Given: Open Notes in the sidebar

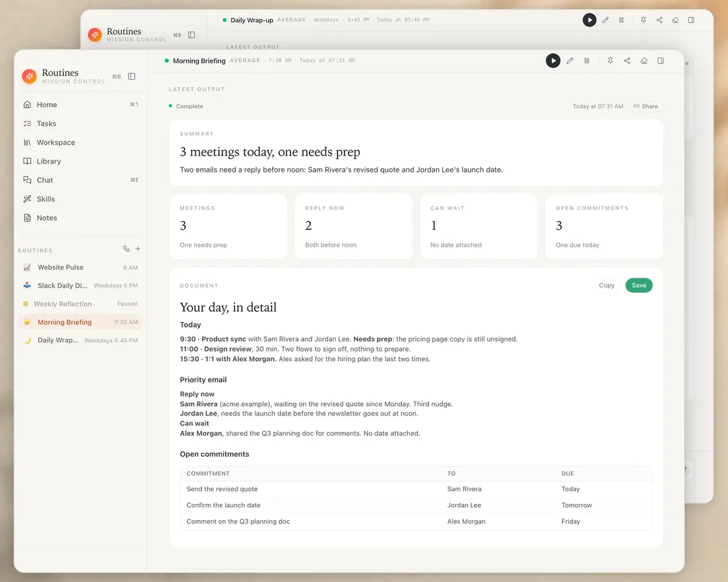Looking at the screenshot, I should [81, 218].
